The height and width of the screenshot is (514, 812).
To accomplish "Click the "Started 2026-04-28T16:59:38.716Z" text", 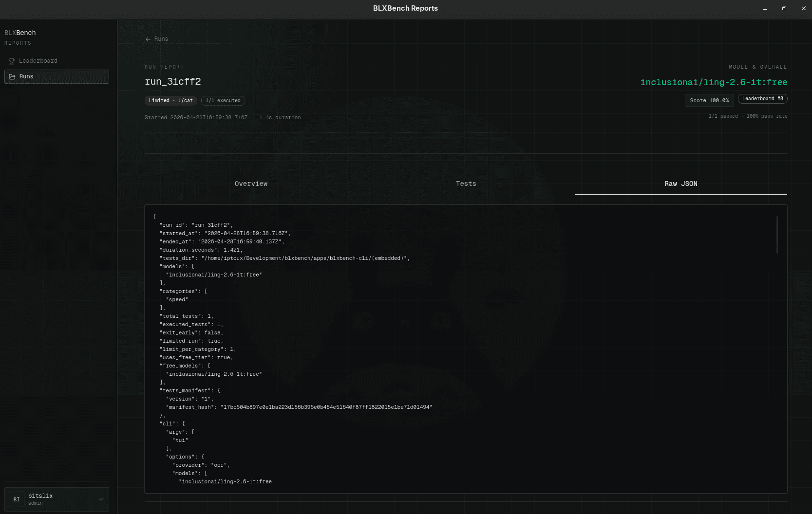I will pyautogui.click(x=196, y=118).
